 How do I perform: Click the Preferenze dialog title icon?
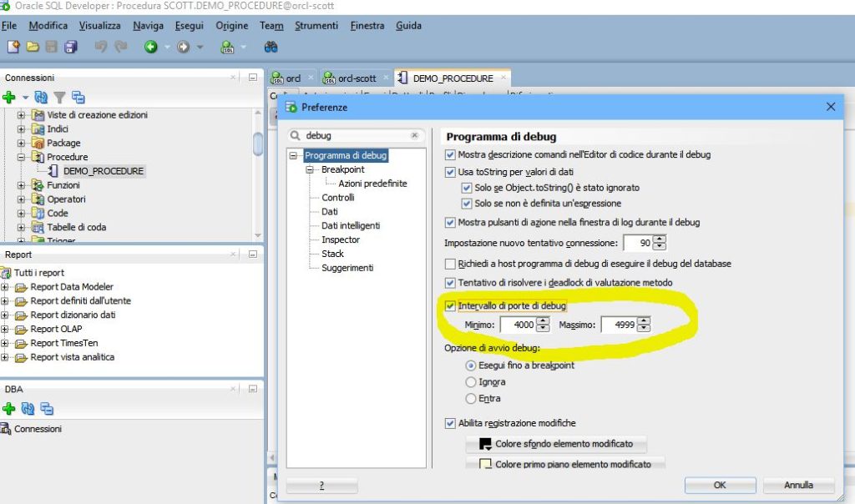(291, 107)
